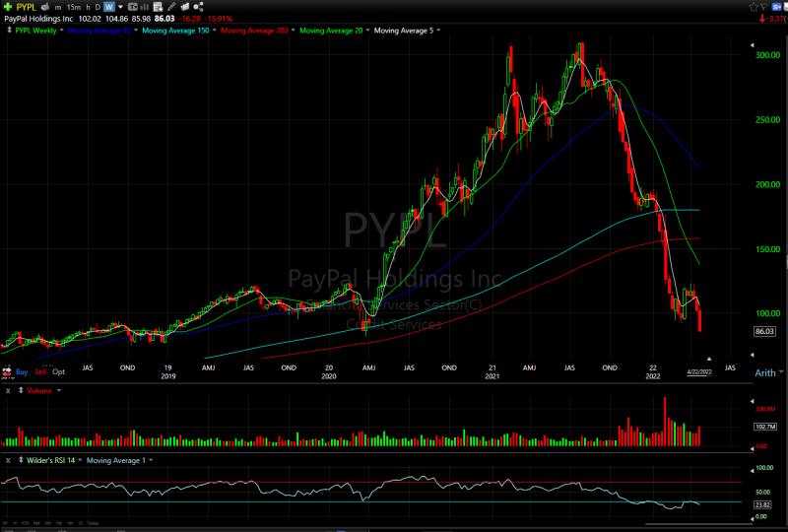Click the volume scale arrow near 200.0M
This screenshot has height=532, width=788.
click(753, 401)
